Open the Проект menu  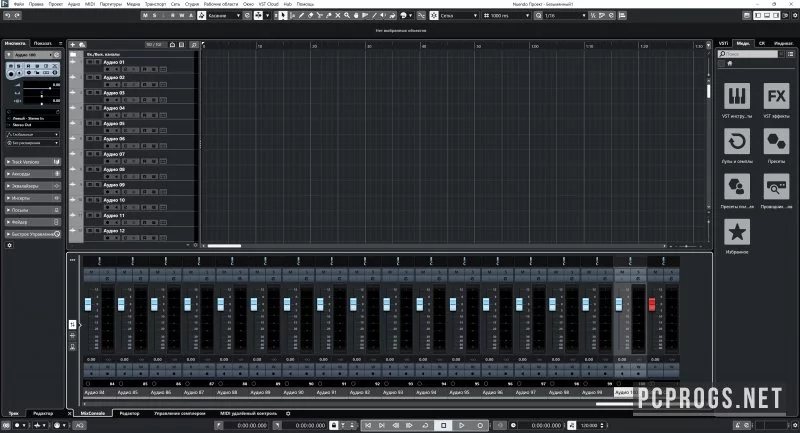pyautogui.click(x=55, y=4)
